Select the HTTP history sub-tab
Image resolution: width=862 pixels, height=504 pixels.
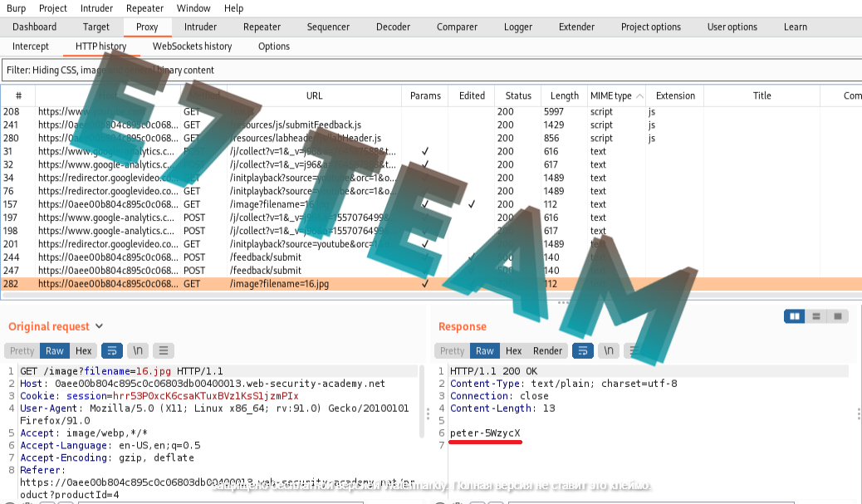[100, 46]
